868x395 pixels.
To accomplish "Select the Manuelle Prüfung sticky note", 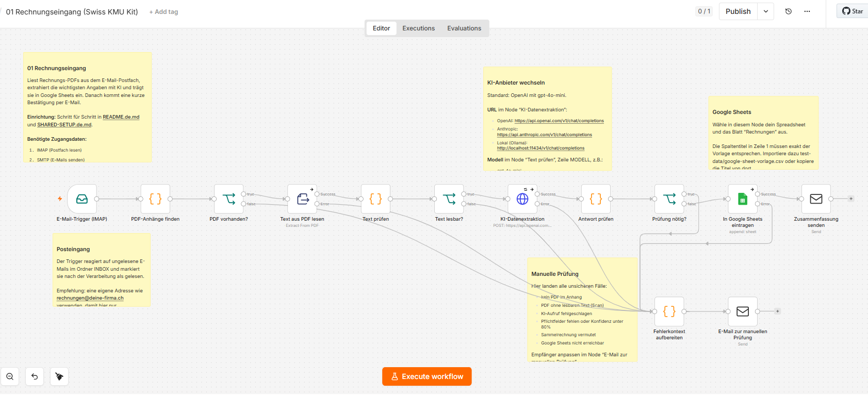I will (582, 309).
